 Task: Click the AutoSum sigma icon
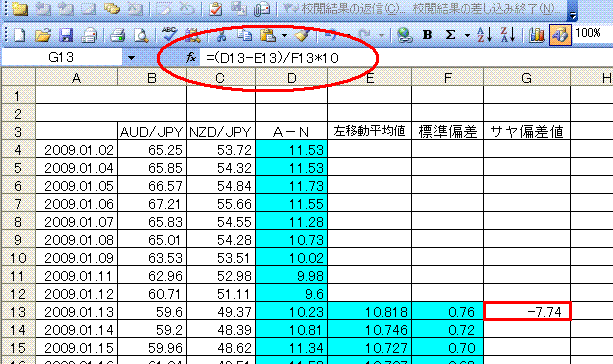click(450, 35)
